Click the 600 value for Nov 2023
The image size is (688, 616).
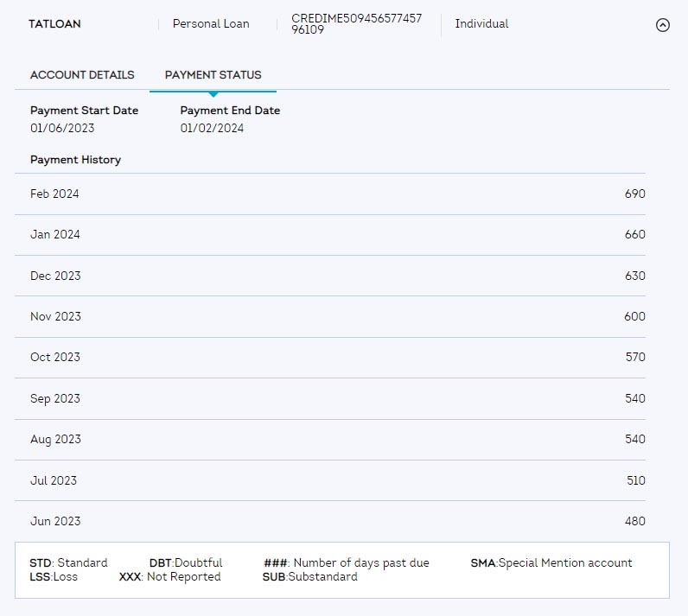point(634,316)
